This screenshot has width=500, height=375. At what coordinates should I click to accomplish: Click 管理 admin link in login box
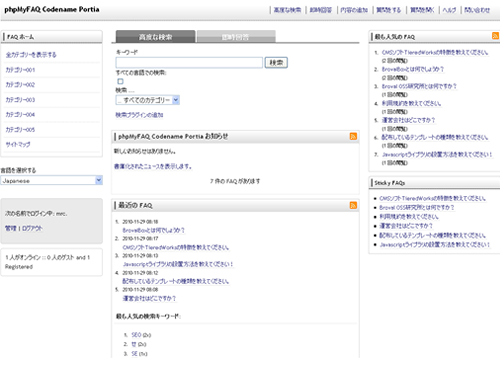click(11, 228)
